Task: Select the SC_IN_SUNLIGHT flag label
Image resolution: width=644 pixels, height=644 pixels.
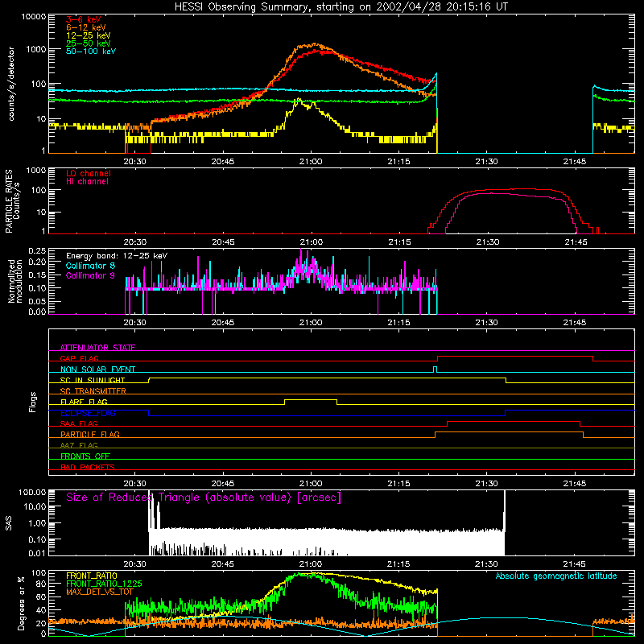Action: pos(93,380)
